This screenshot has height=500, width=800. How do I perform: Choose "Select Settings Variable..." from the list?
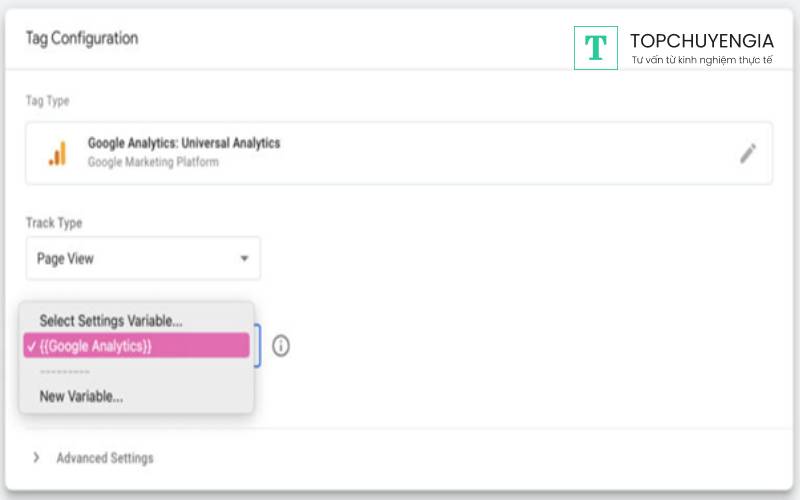point(111,321)
